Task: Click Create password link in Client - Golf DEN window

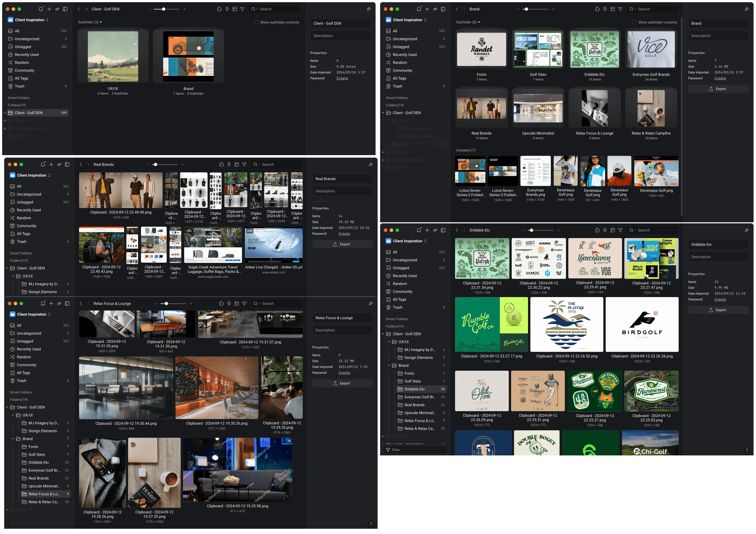Action: [342, 79]
